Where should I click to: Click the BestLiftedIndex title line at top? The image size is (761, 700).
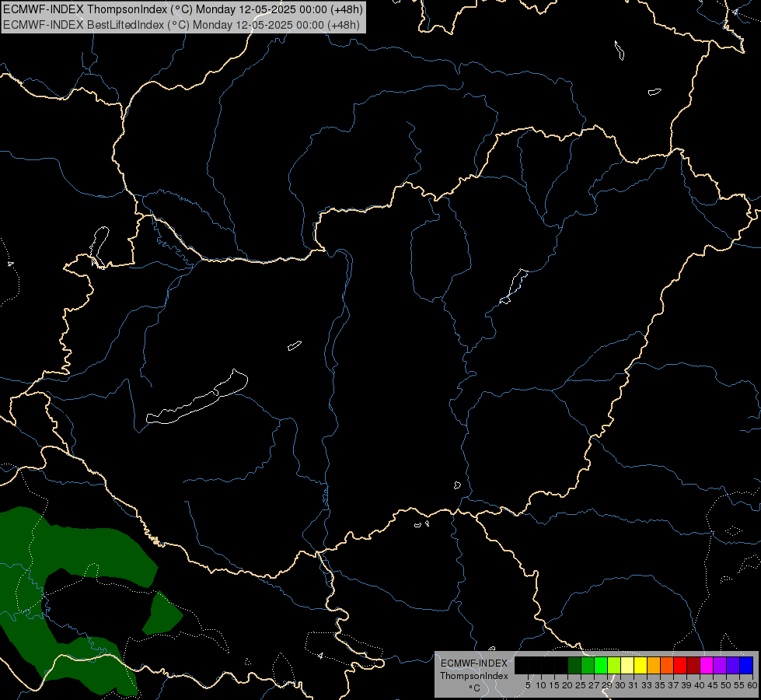[x=181, y=25]
